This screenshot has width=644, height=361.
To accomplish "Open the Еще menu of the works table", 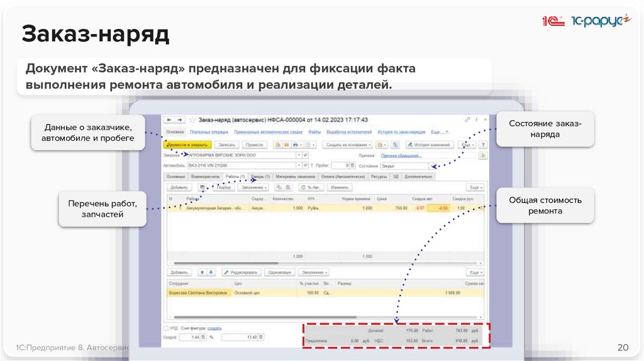I will 476,187.
